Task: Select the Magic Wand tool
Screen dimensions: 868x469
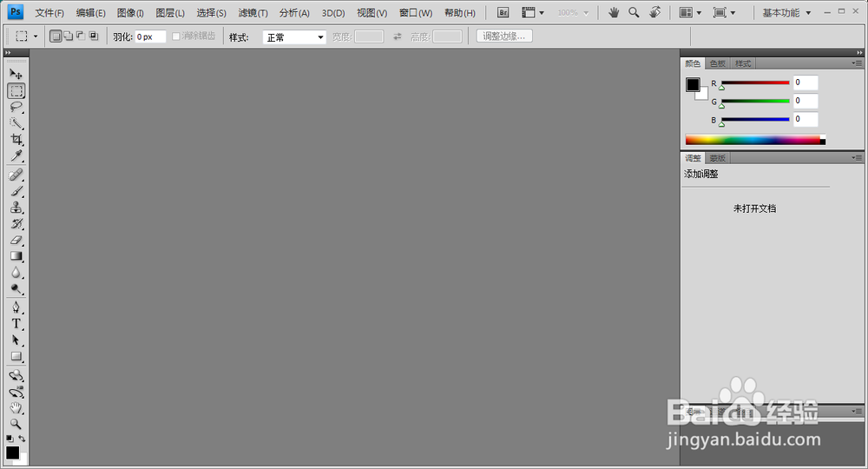Action: [x=16, y=123]
